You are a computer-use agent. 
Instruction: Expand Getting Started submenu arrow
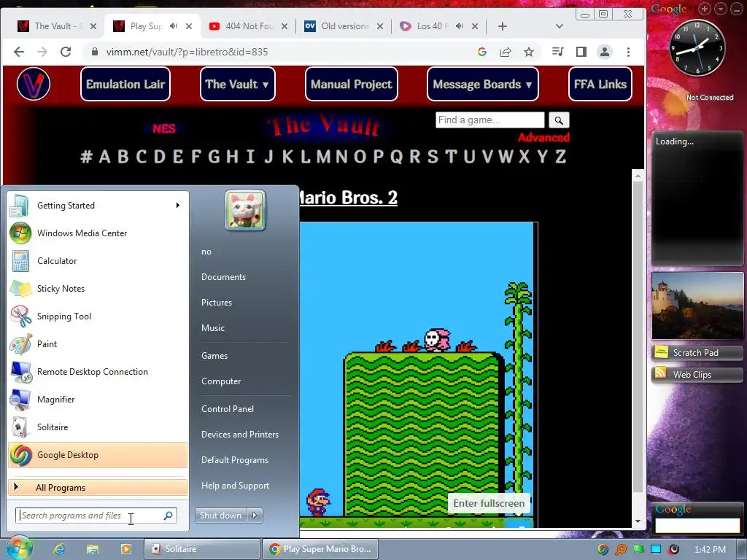(178, 205)
